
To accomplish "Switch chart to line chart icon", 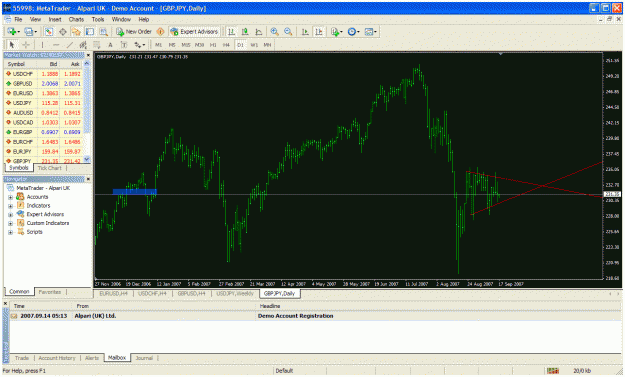I will [x=259, y=31].
